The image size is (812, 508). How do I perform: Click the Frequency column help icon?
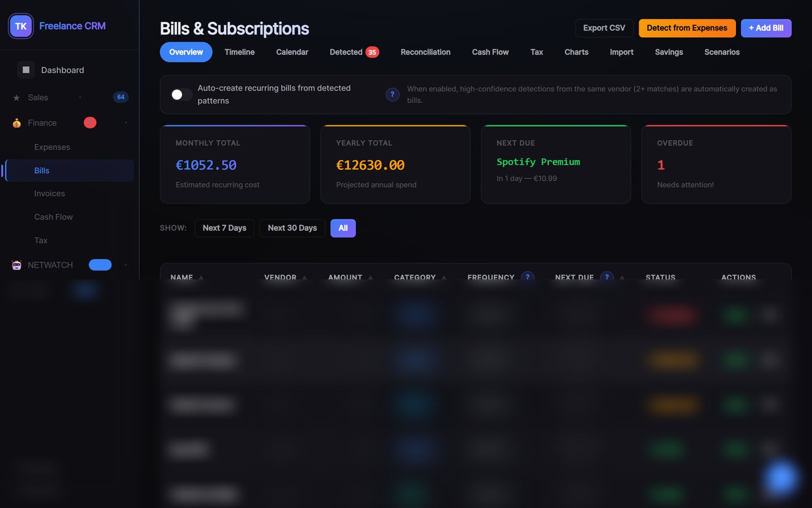528,277
